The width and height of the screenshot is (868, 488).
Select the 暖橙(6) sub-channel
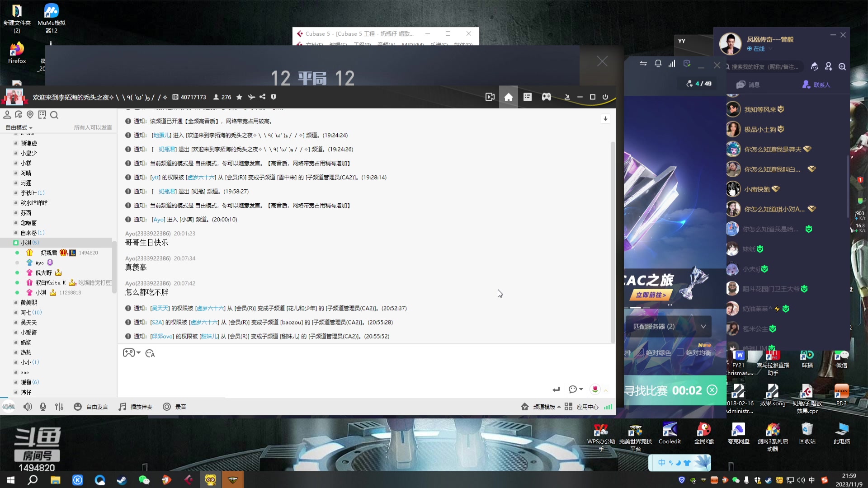click(x=29, y=382)
